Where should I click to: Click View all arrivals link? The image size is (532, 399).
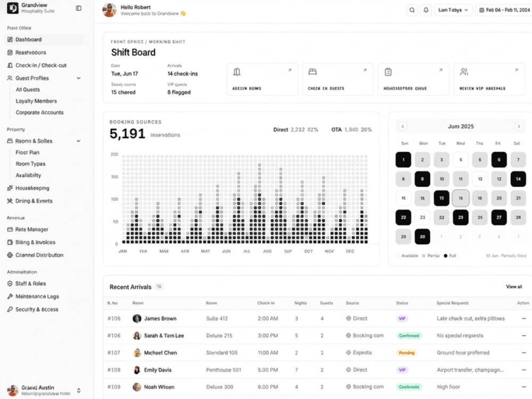pyautogui.click(x=514, y=287)
